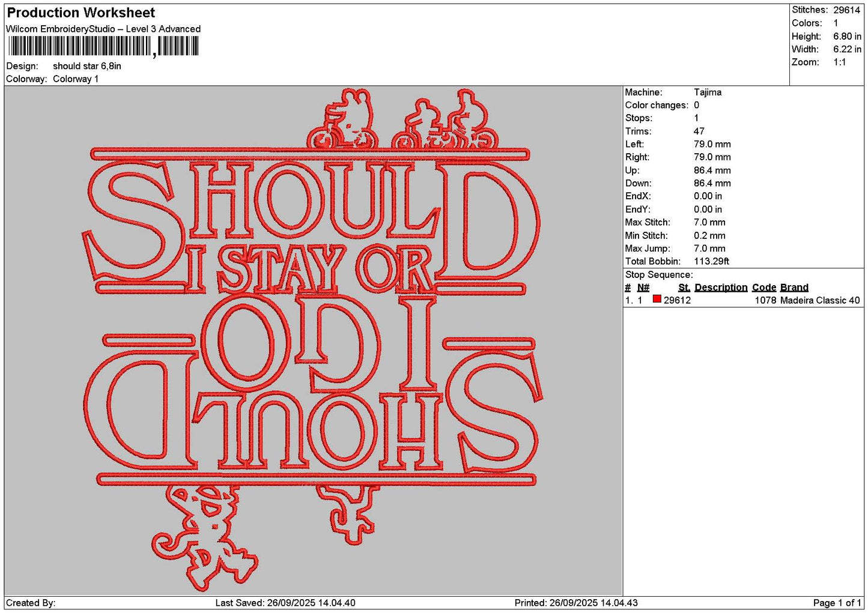Click 'Wilcom EmbroideryStudio – Level 3 Advanced' text
This screenshot has height=613, width=868.
pyautogui.click(x=103, y=29)
